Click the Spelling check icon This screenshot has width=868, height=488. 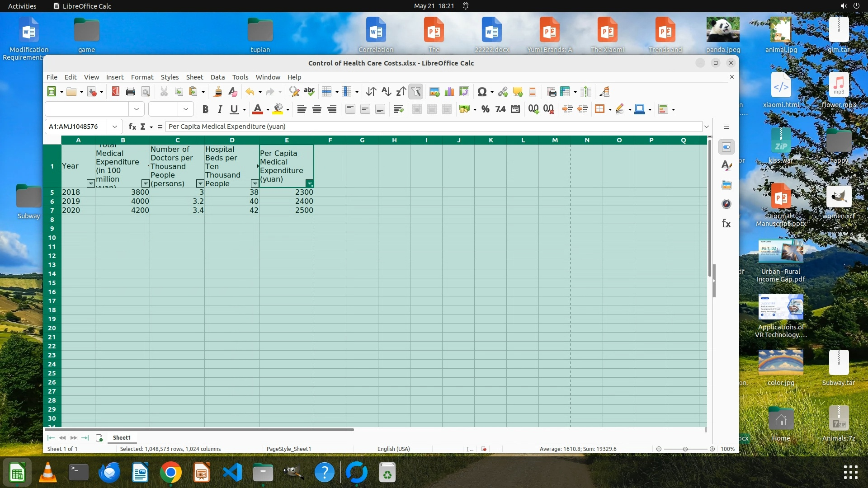click(309, 92)
